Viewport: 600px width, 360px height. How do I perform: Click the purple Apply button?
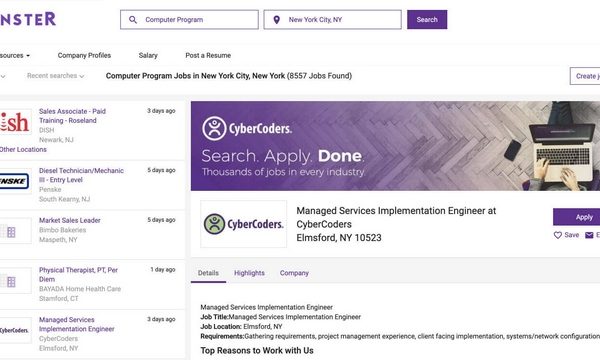tap(577, 217)
